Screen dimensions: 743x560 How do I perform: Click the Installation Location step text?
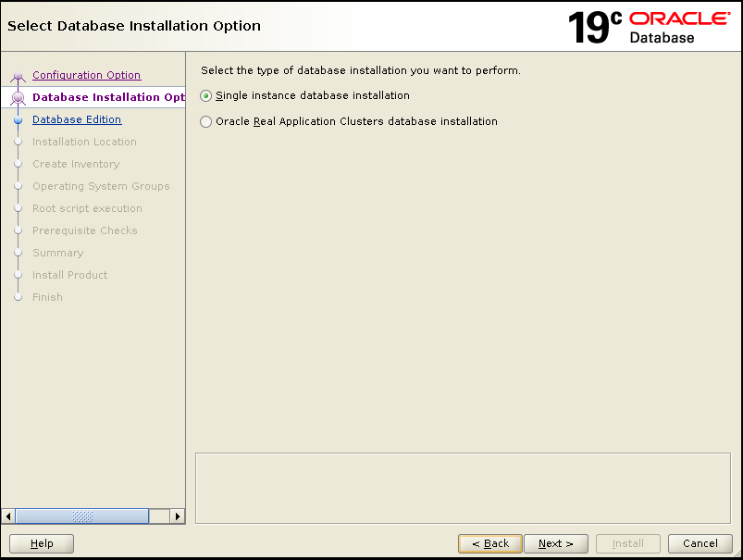tap(84, 142)
